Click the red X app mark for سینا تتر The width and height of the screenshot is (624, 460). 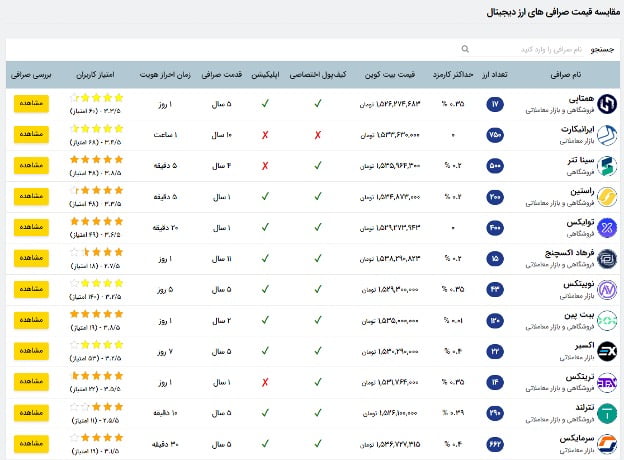coord(265,166)
